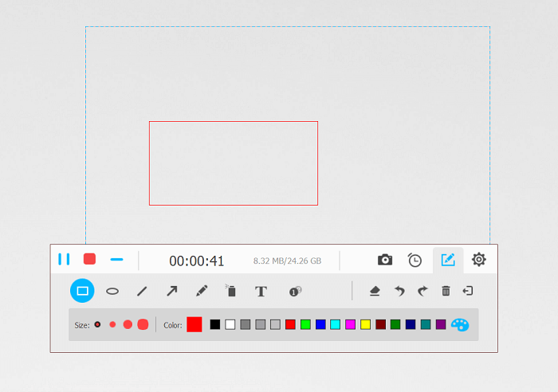The image size is (558, 392).
Task: Click the 8.32 MB/24.26 GB storage text
Action: point(287,261)
